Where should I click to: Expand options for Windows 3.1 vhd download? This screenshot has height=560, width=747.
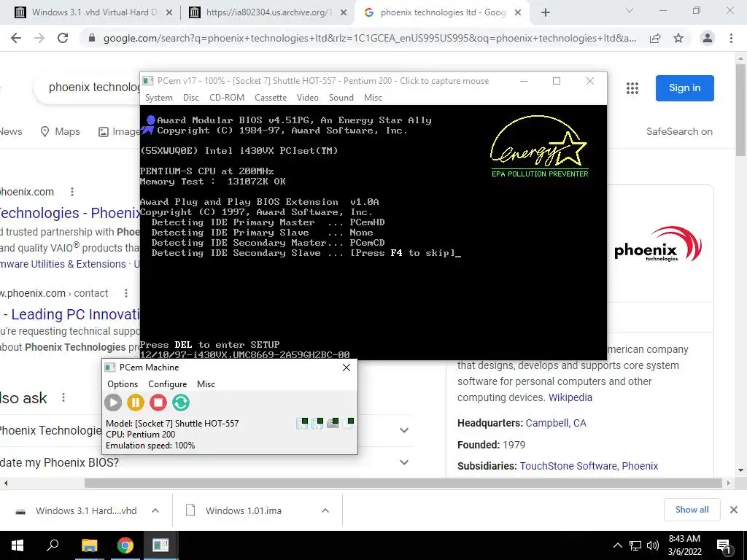coord(155,510)
